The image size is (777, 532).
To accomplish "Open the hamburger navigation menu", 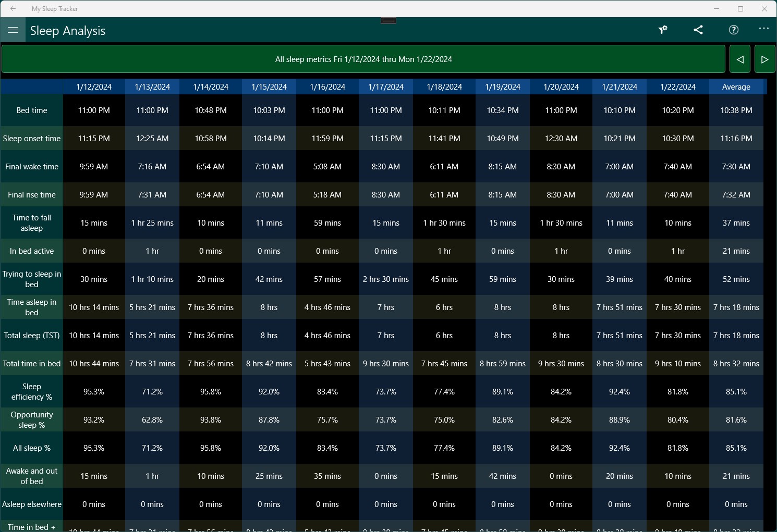I will [13, 30].
